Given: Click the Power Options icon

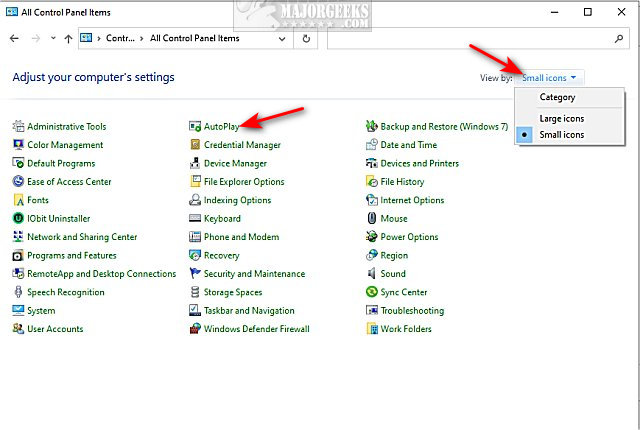Looking at the screenshot, I should coord(372,237).
